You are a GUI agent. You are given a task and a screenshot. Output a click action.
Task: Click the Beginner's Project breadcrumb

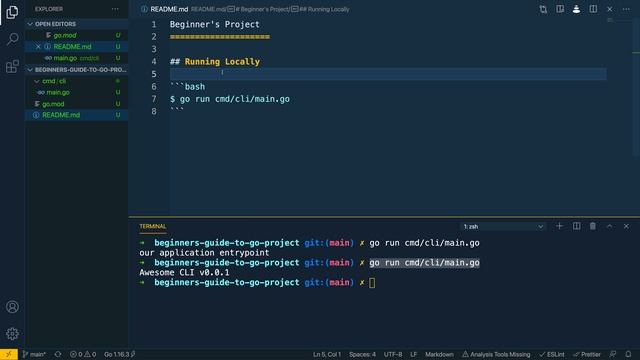pos(259,9)
